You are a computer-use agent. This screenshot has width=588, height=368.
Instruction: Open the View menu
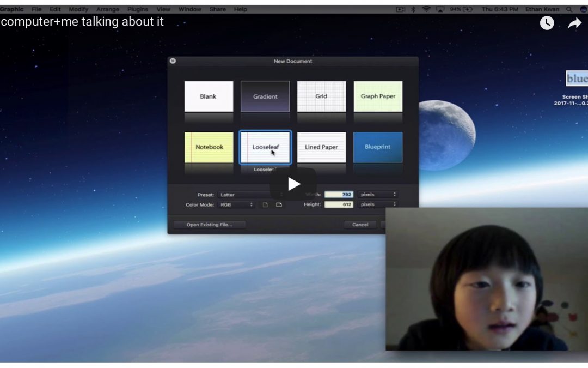[163, 9]
